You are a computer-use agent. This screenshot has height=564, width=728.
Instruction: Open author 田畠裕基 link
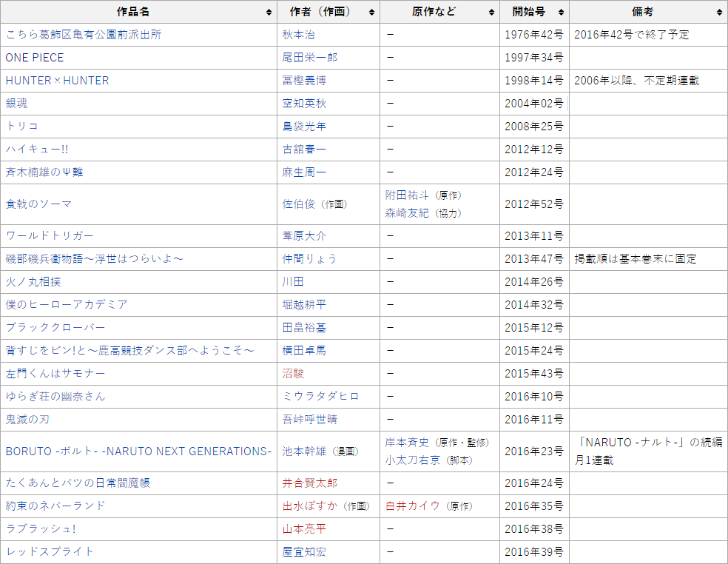point(304,328)
